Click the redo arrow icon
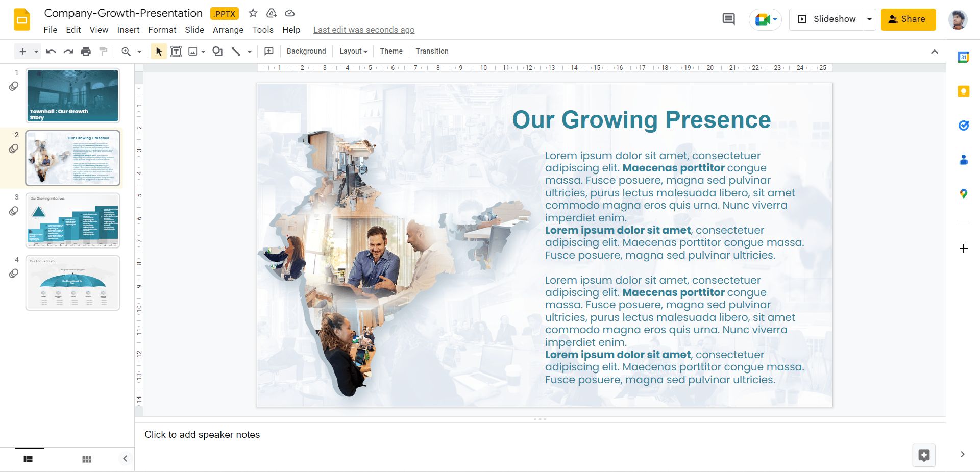This screenshot has height=472, width=980. click(x=68, y=51)
